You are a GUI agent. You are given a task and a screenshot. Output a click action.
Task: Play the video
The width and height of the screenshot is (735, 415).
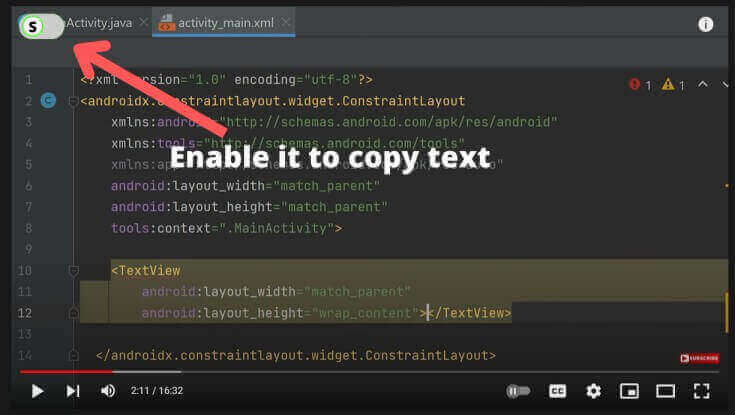tap(37, 391)
